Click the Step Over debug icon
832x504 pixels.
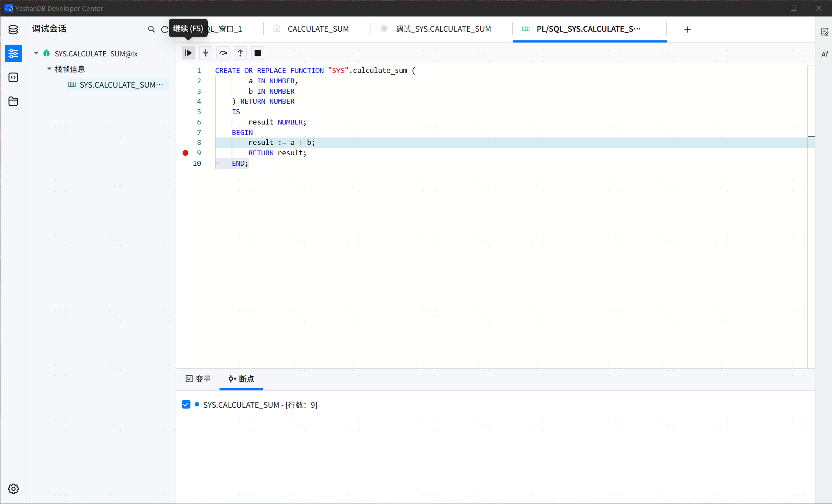(x=223, y=53)
